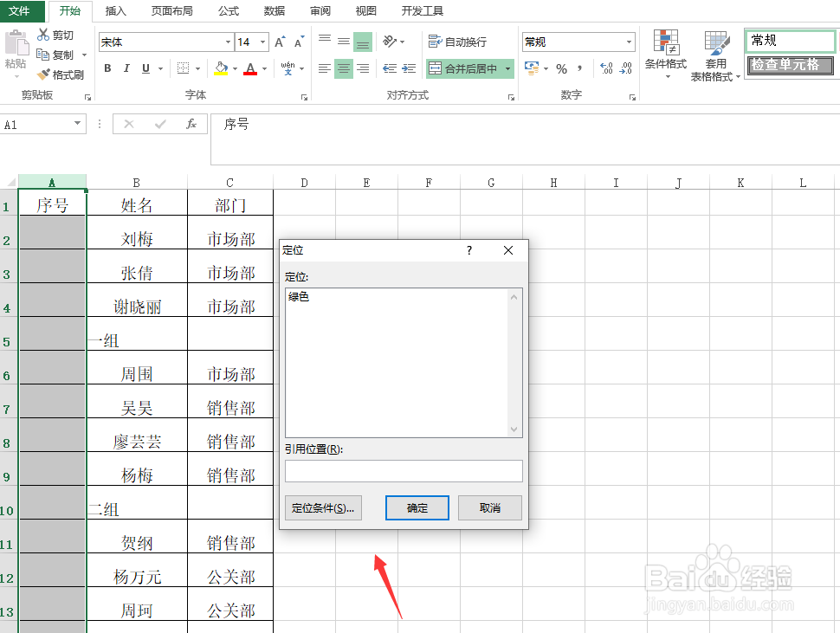Open the Fill Color paint bucket icon
Screen dimensions: 840x633
[x=223, y=68]
